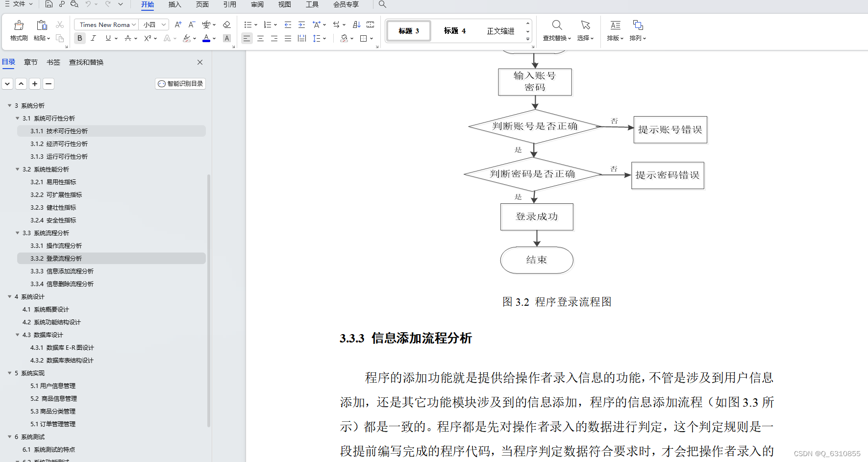The width and height of the screenshot is (868, 462).
Task: Click the Save document icon
Action: (x=49, y=4)
